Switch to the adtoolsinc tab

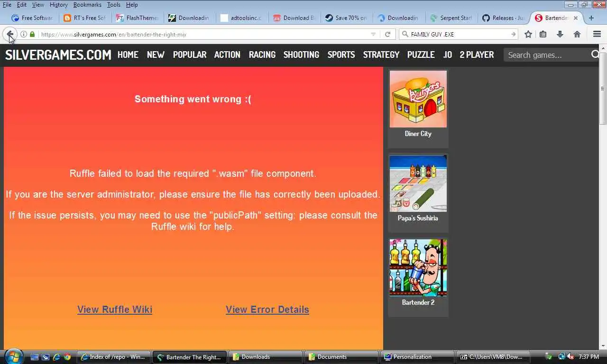(x=241, y=18)
